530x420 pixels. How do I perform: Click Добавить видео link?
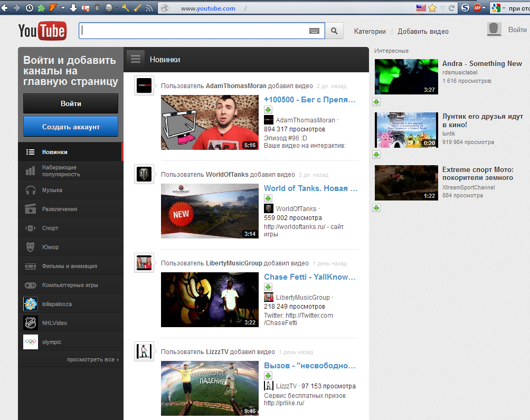point(423,32)
